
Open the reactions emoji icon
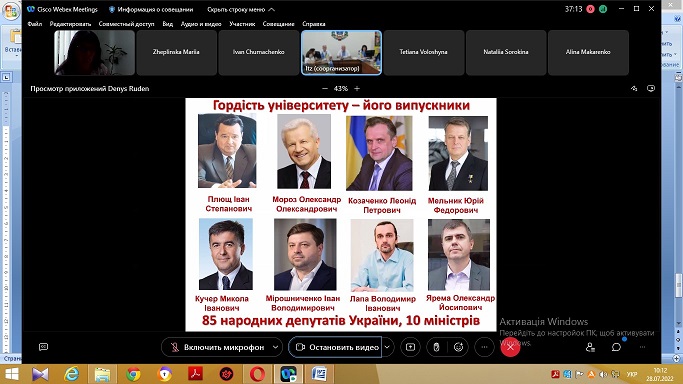pyautogui.click(x=458, y=347)
